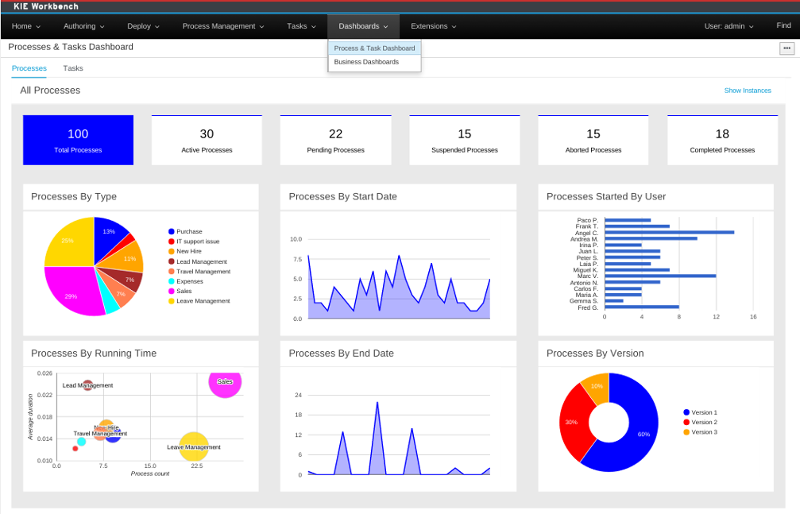Open the Extensions dropdown
The width and height of the screenshot is (800, 514).
point(433,26)
